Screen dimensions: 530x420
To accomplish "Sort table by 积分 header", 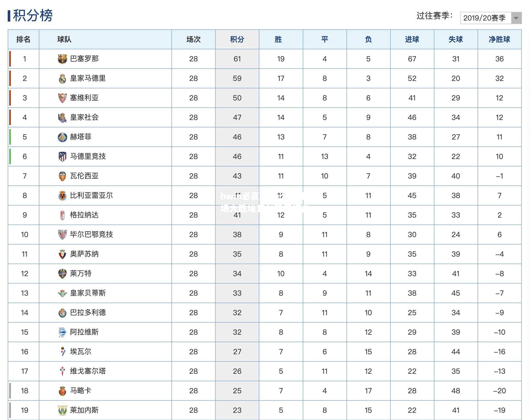I will click(237, 39).
